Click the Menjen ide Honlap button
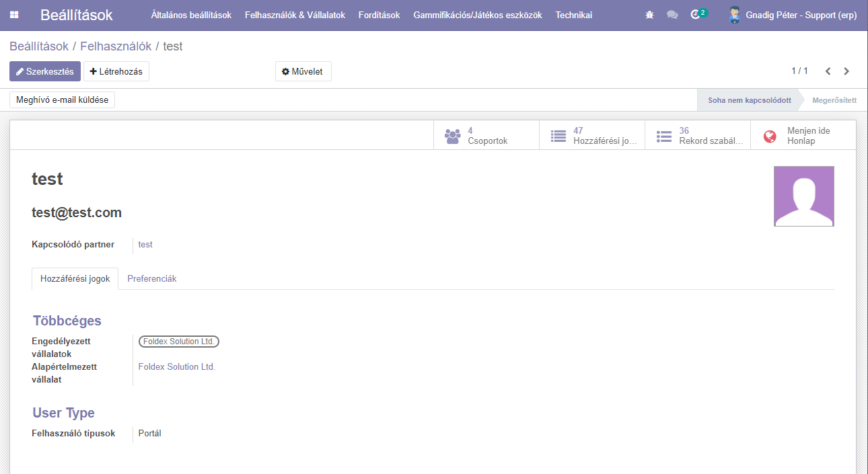 pos(803,136)
